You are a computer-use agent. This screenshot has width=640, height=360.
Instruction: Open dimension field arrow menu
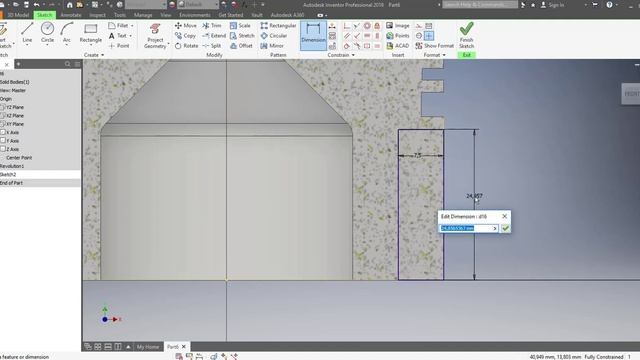point(495,228)
